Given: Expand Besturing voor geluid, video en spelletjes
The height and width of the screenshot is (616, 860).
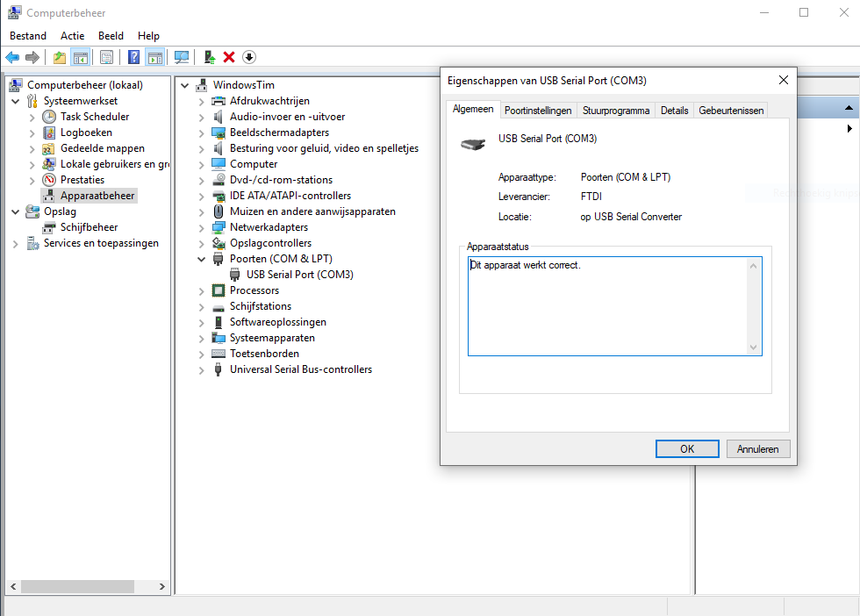Looking at the screenshot, I should pyautogui.click(x=201, y=148).
